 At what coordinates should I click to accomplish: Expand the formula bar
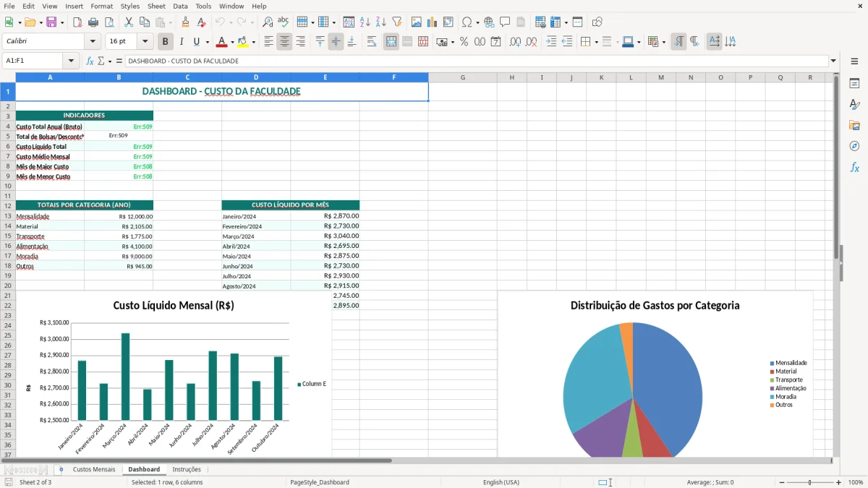click(834, 61)
